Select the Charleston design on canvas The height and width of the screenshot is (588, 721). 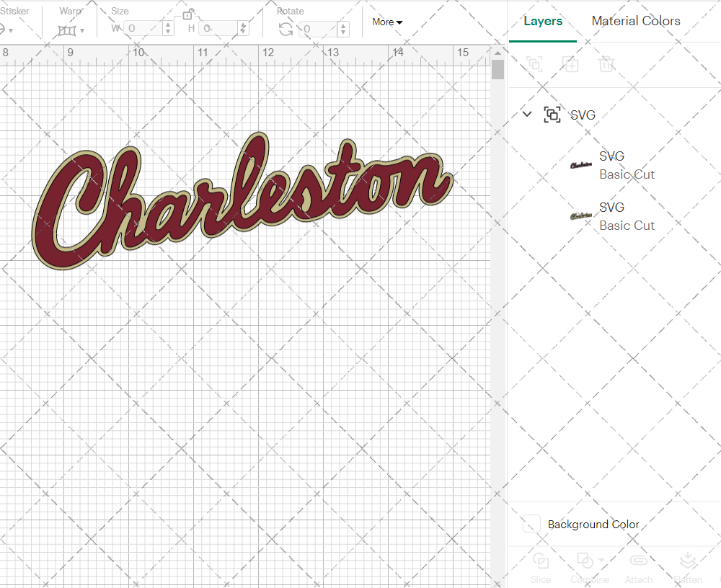242,201
